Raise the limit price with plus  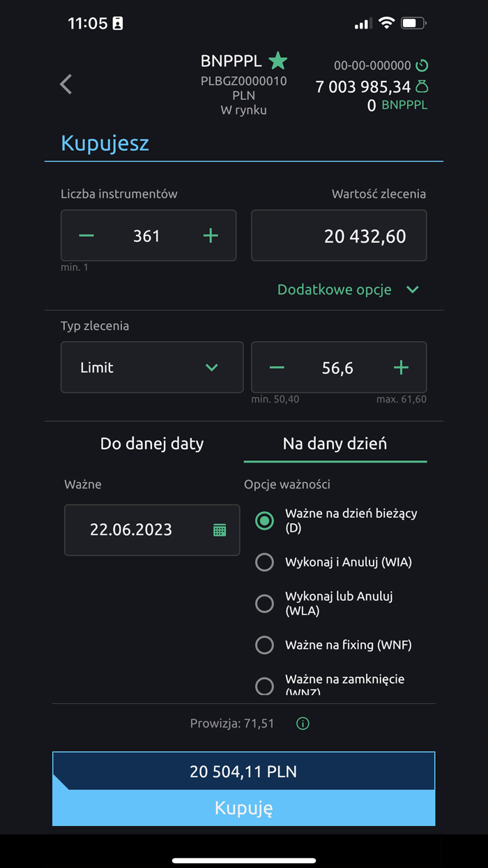401,368
